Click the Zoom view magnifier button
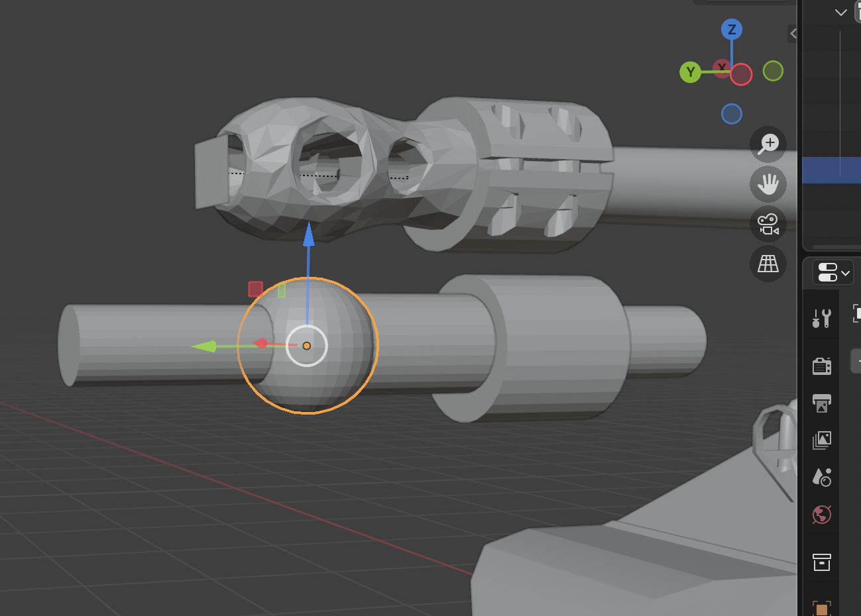The height and width of the screenshot is (616, 861). (768, 144)
